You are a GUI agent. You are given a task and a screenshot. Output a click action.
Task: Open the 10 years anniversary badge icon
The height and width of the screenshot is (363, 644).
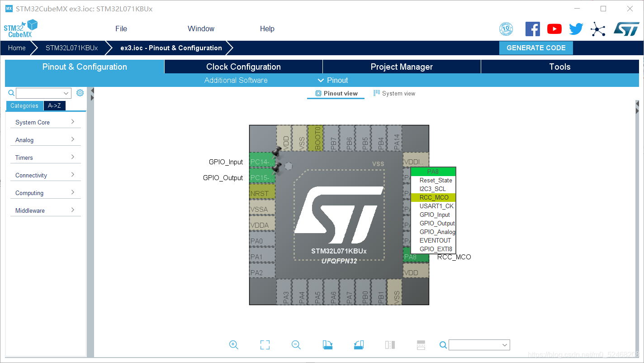click(506, 29)
